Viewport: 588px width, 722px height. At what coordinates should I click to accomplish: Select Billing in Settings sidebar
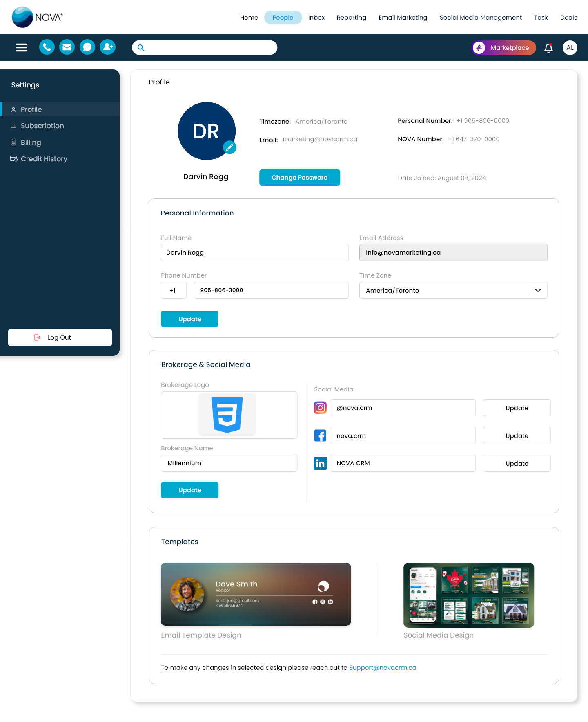(x=31, y=142)
